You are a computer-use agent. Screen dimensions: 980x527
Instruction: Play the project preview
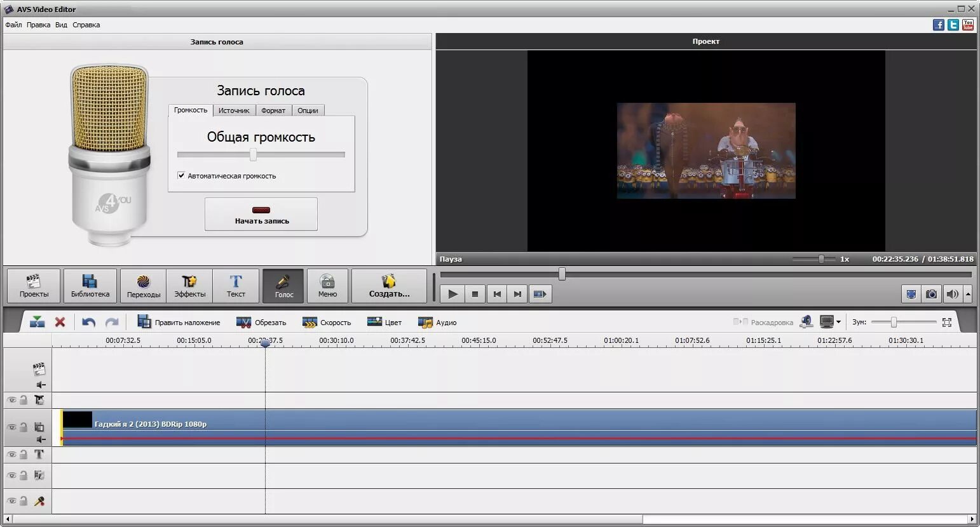[x=453, y=294]
